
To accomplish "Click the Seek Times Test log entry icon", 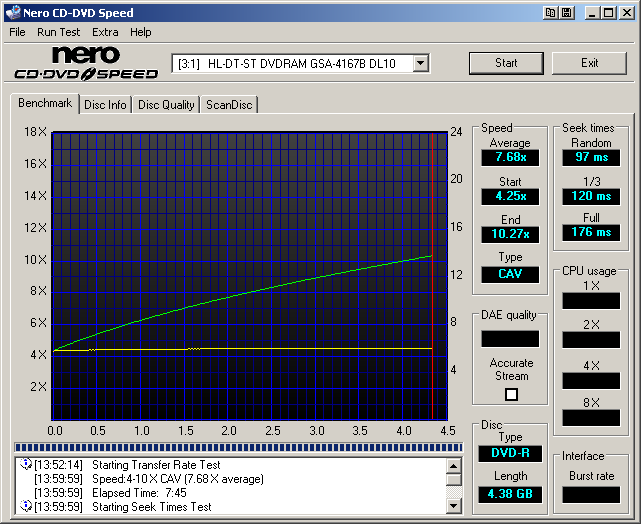I will (x=25, y=507).
